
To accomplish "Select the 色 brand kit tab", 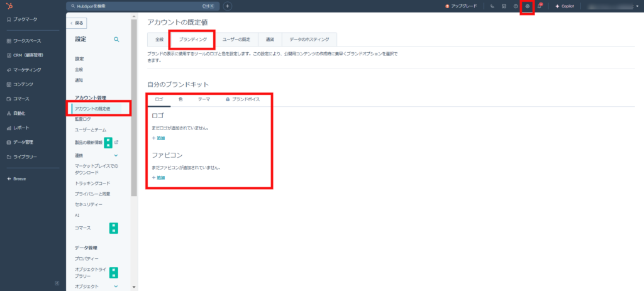I will 180,99.
